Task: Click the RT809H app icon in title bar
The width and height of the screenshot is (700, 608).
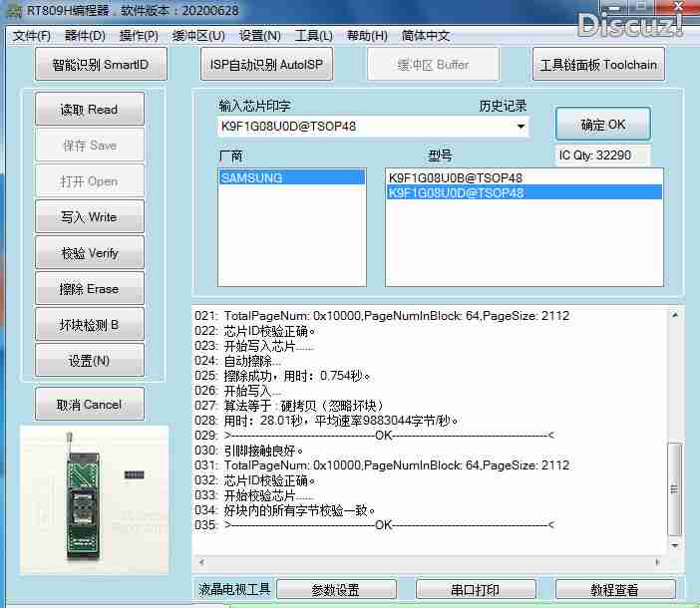Action: [11, 11]
